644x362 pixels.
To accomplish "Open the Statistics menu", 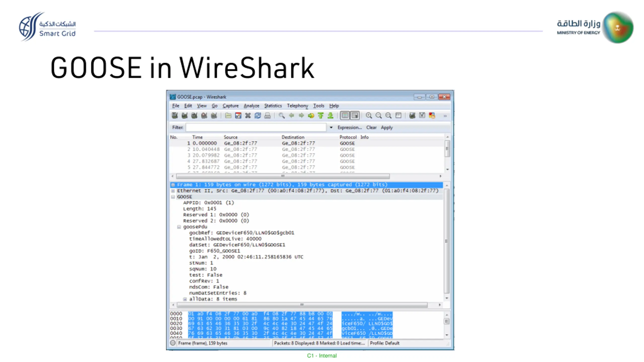I will click(273, 106).
